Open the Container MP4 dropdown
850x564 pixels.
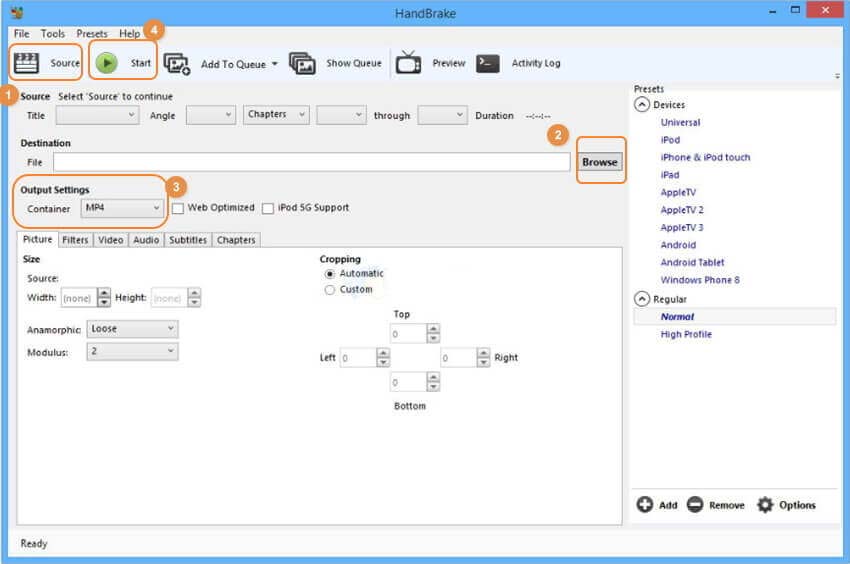(122, 208)
